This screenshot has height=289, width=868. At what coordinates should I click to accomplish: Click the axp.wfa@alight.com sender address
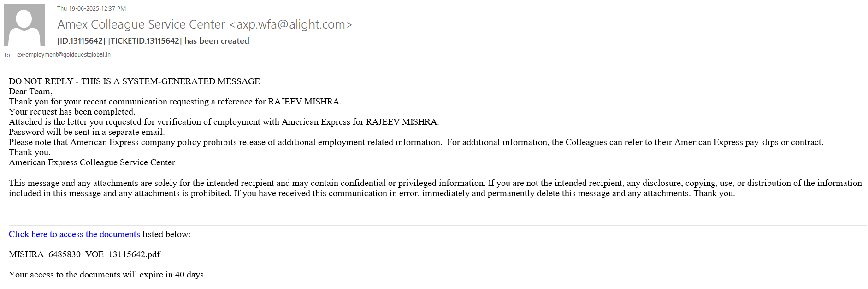pos(290,24)
